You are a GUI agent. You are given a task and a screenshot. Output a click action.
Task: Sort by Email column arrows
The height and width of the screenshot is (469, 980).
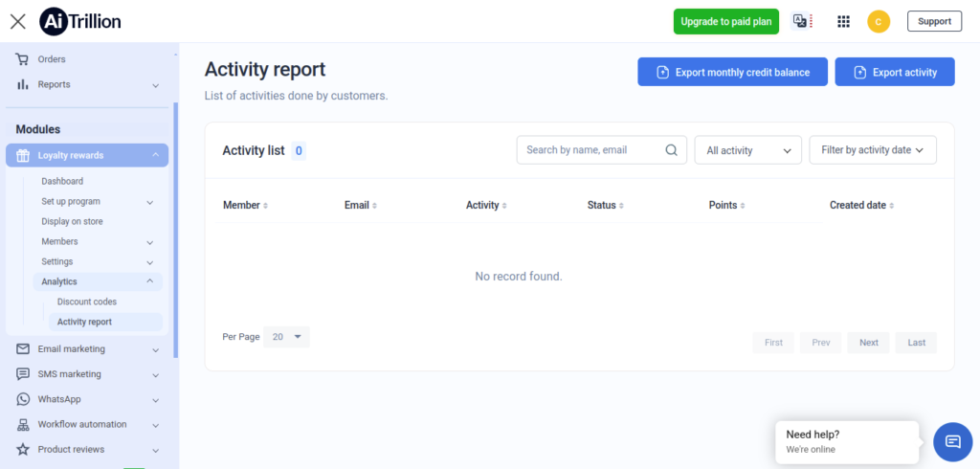[374, 206]
